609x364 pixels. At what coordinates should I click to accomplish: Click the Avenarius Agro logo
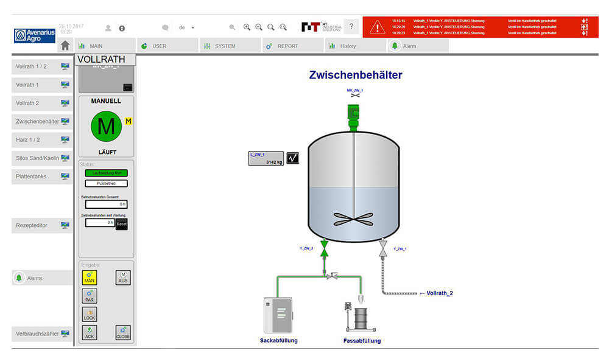35,35
